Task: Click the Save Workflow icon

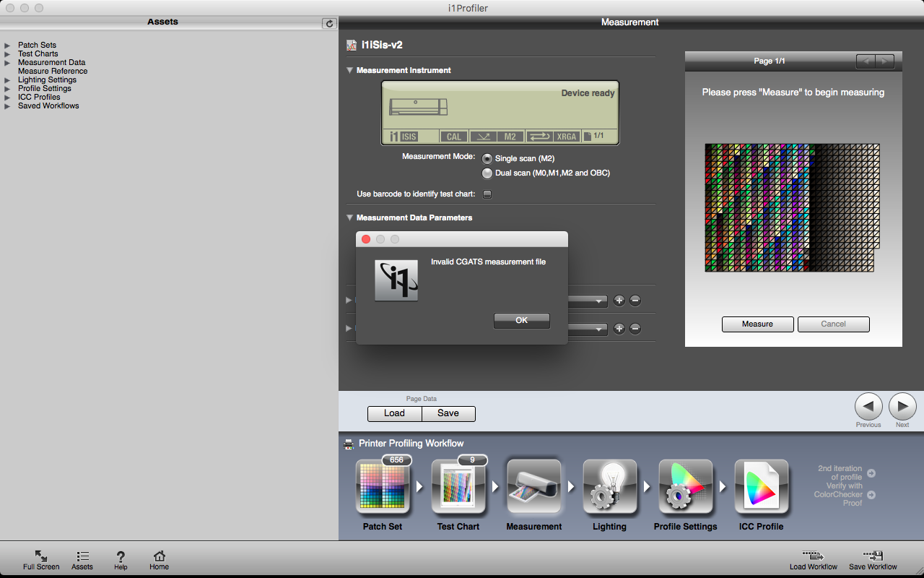Action: [x=873, y=556]
